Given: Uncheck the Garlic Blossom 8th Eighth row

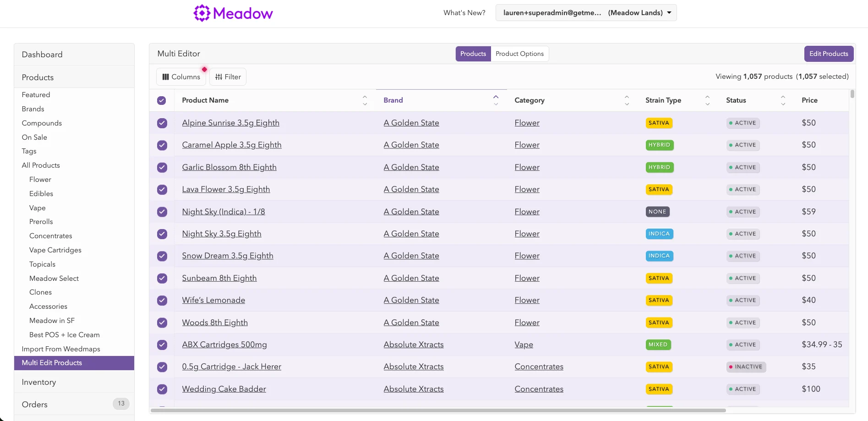Looking at the screenshot, I should (x=162, y=167).
